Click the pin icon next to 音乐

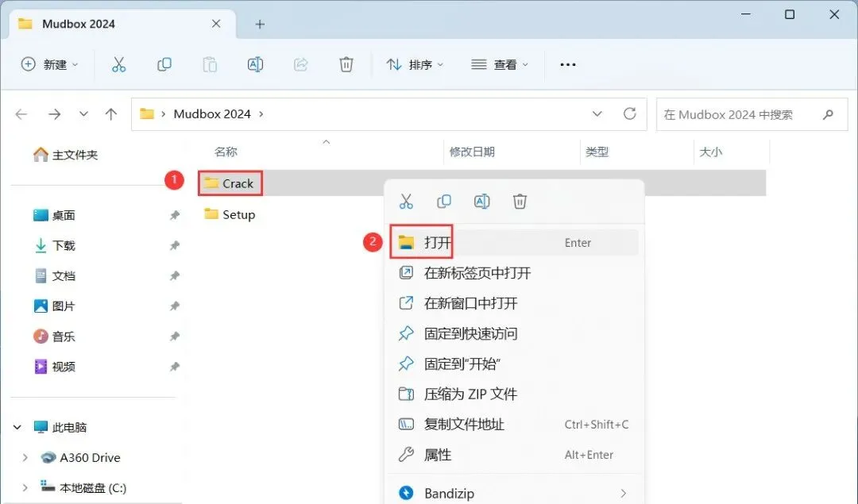tap(175, 337)
